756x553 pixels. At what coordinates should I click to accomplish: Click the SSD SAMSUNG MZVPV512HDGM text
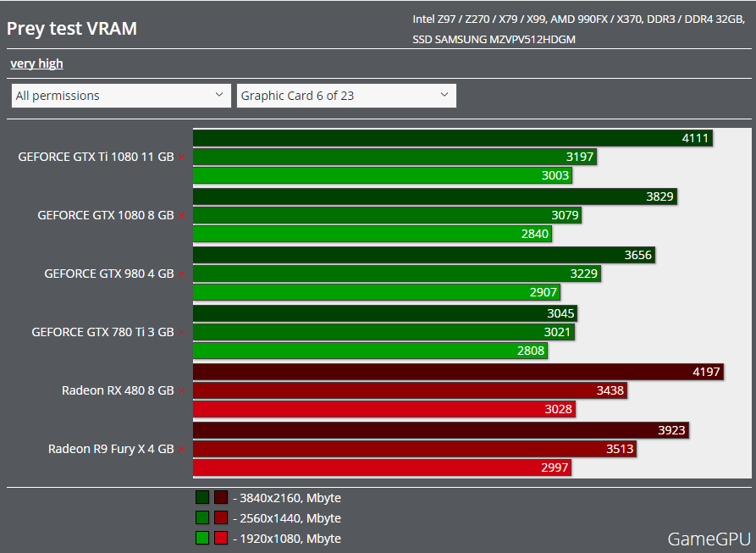pyautogui.click(x=494, y=40)
